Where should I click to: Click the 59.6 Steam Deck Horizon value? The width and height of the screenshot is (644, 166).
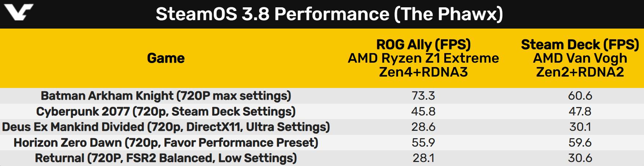[580, 143]
